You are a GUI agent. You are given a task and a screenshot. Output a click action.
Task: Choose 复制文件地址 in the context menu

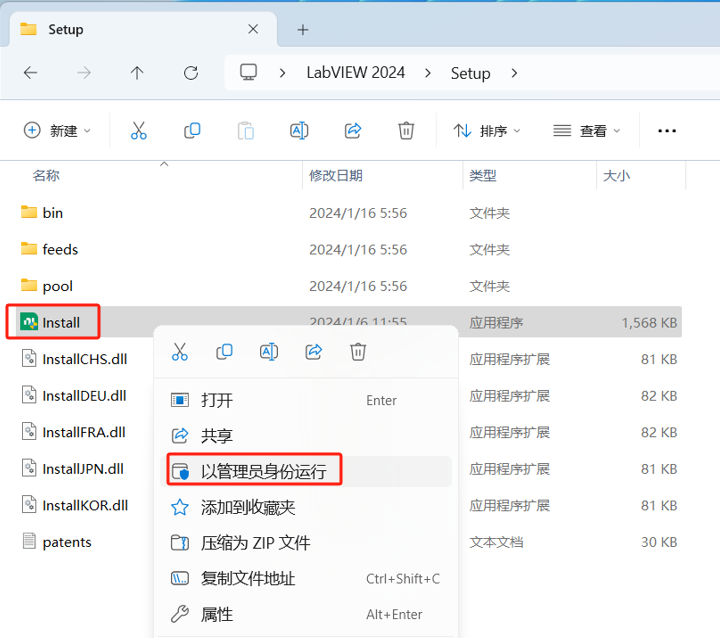(306, 578)
